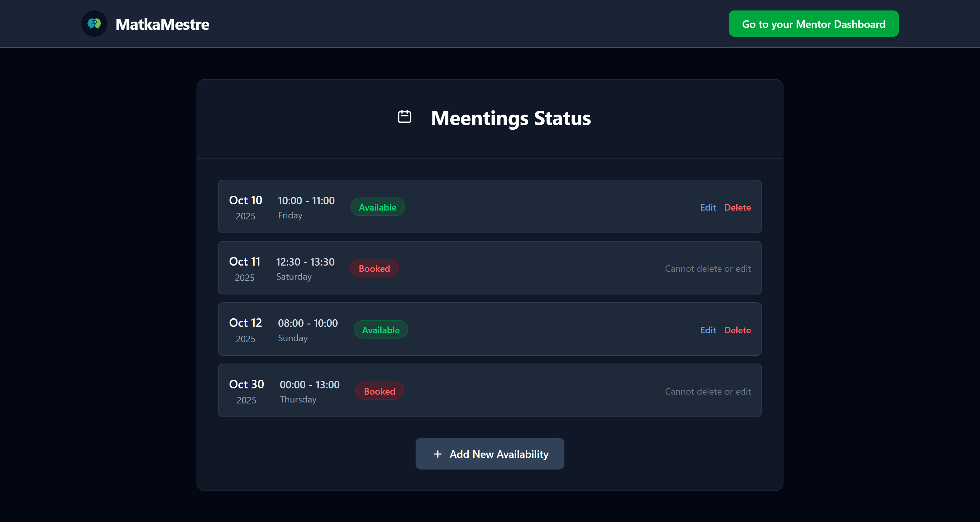Screen dimensions: 980x522
Task: Click the MatkaMestre brand name
Action: pos(162,24)
